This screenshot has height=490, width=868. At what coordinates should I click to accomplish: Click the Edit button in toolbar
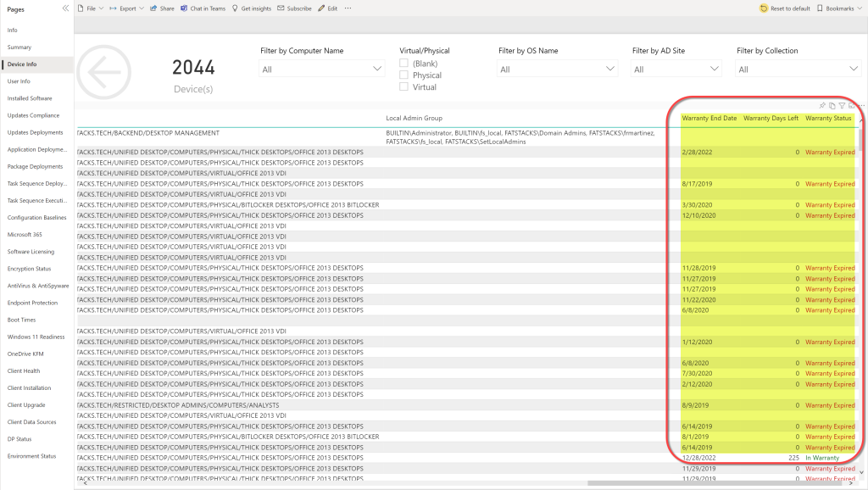pyautogui.click(x=327, y=8)
